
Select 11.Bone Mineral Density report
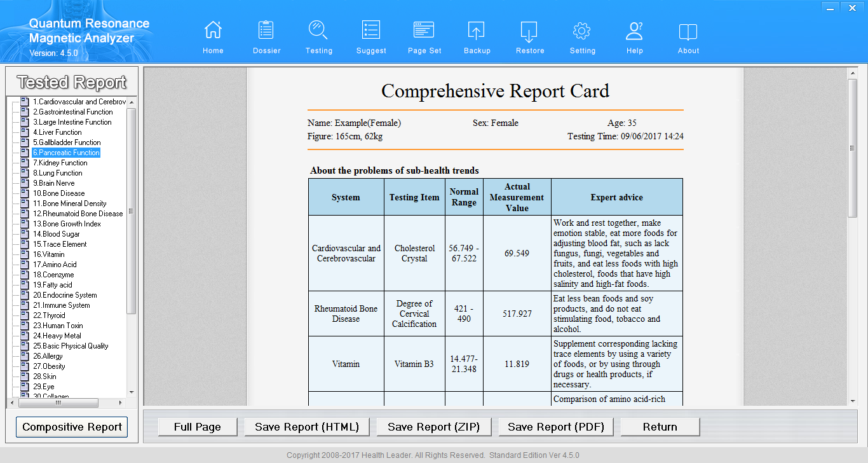70,204
